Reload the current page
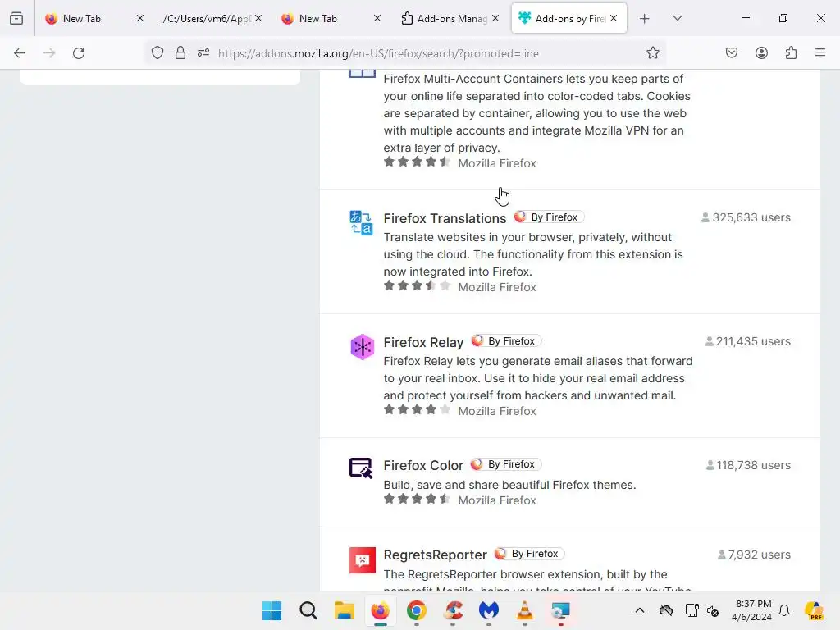The width and height of the screenshot is (840, 630). 79,53
